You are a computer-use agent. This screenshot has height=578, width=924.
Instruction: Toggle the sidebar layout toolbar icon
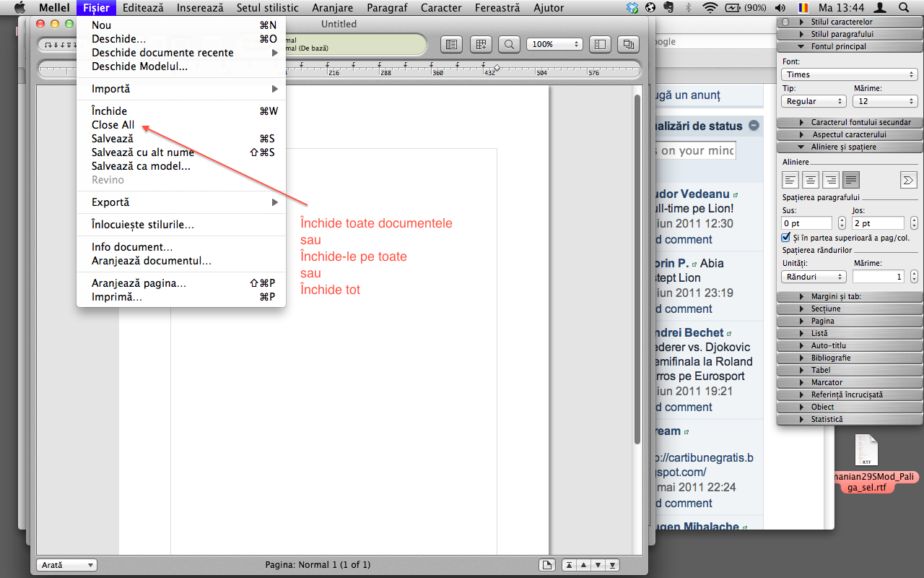click(x=600, y=44)
